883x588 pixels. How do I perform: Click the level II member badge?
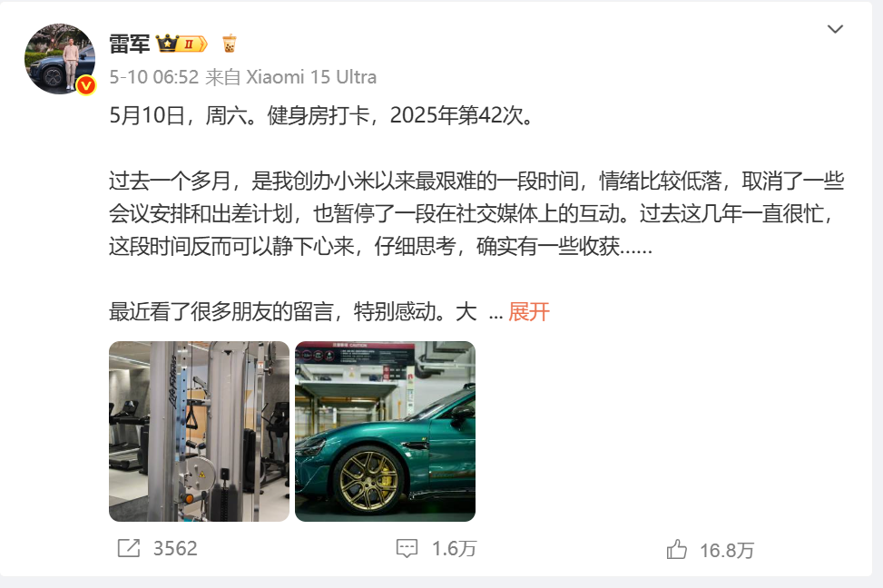192,44
